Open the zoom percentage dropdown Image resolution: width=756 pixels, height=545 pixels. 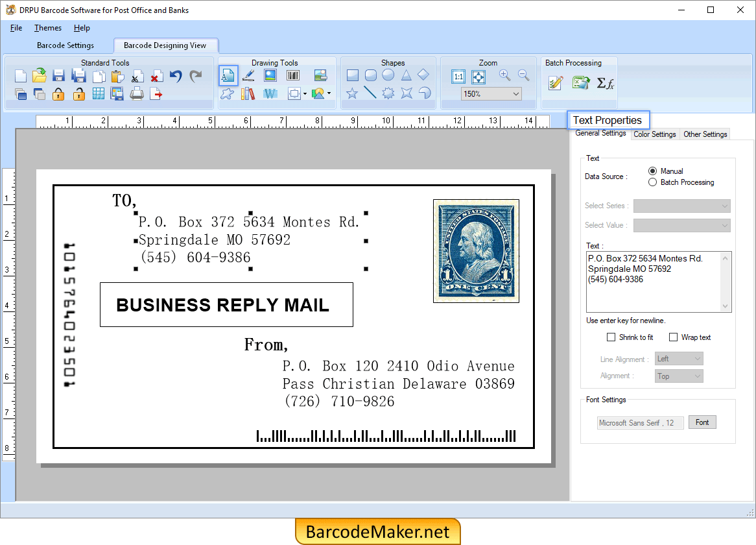click(491, 93)
